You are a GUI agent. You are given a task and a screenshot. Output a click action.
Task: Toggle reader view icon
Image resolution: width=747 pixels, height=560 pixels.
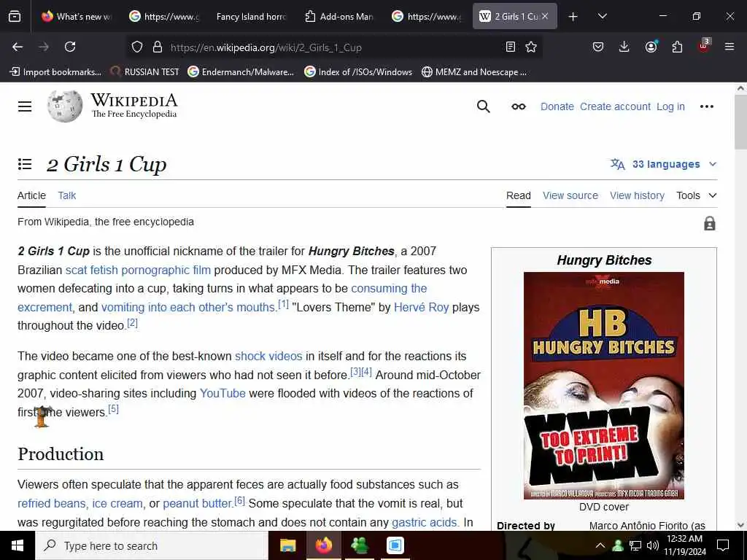(x=510, y=47)
